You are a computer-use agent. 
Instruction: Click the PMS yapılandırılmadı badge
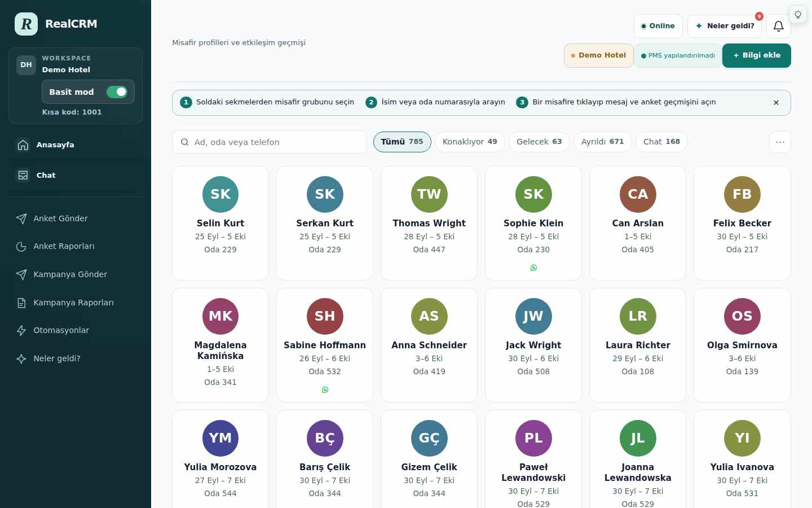pos(678,55)
